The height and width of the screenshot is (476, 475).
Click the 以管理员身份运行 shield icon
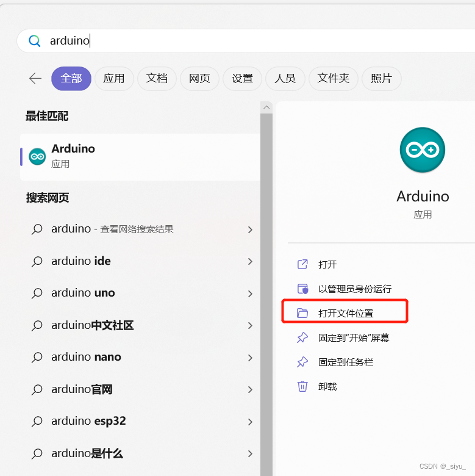click(302, 289)
